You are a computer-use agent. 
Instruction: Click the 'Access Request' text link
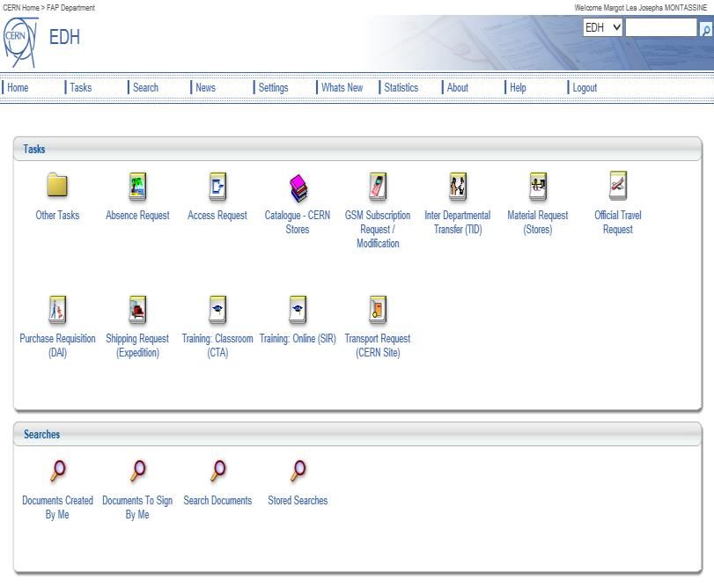click(217, 216)
